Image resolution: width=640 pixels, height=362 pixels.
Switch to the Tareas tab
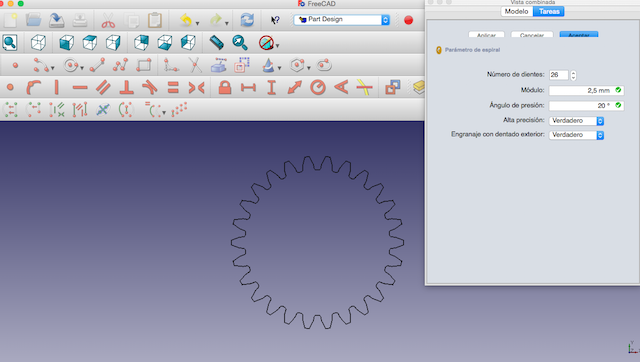coord(549,11)
